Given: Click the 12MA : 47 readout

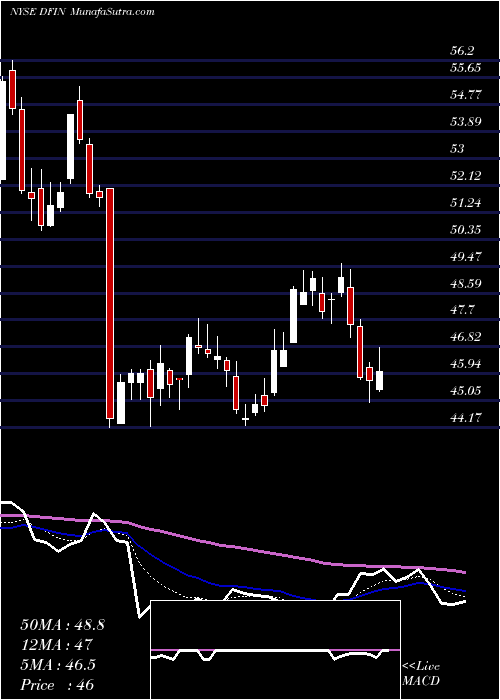Looking at the screenshot, I should 56,645.
